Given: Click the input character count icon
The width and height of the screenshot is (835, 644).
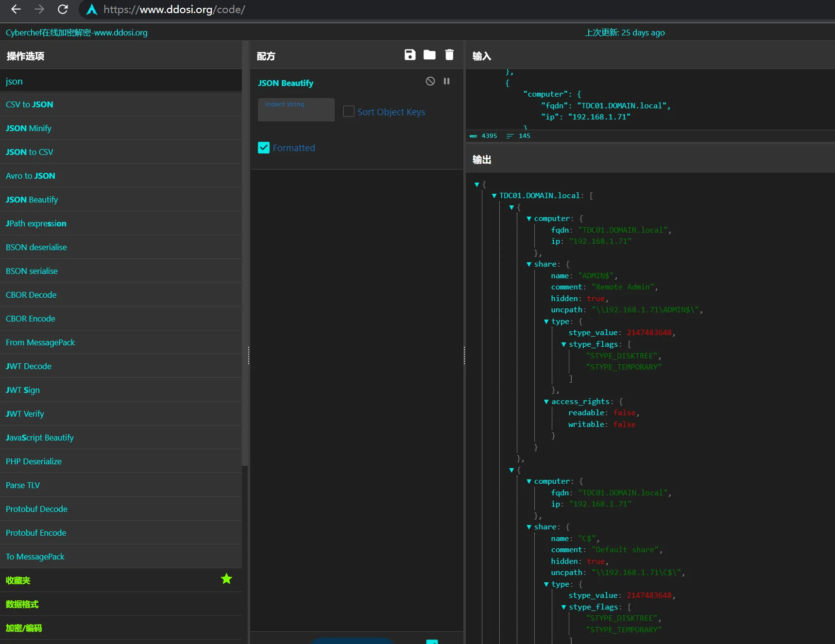Looking at the screenshot, I should click(473, 136).
